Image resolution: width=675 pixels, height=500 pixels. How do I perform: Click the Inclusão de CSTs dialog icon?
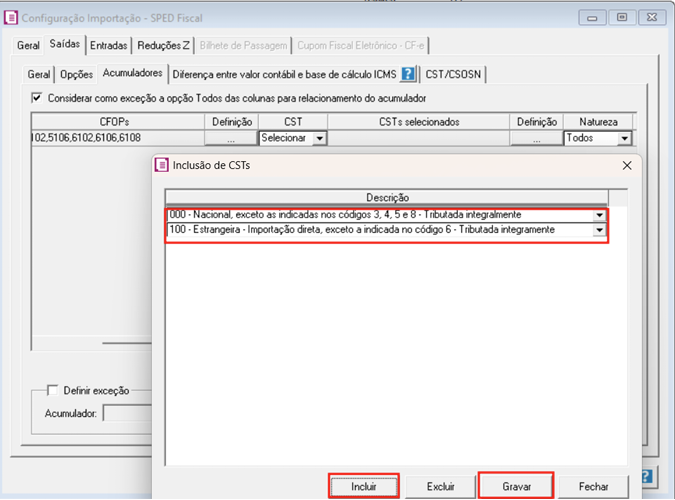click(162, 165)
